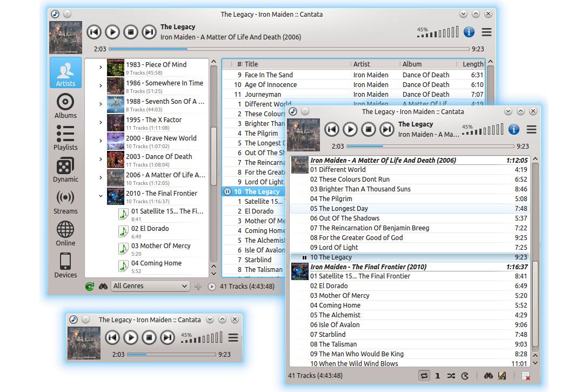Viewport: 588px width, 392px height.
Task: Collapse the 2010 - The Final Frontier album
Action: (101, 196)
